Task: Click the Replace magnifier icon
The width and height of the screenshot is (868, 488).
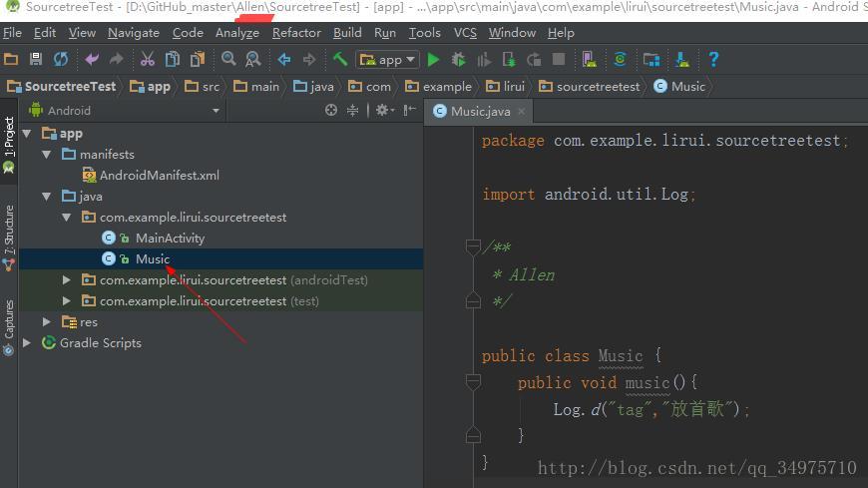Action: [253, 59]
